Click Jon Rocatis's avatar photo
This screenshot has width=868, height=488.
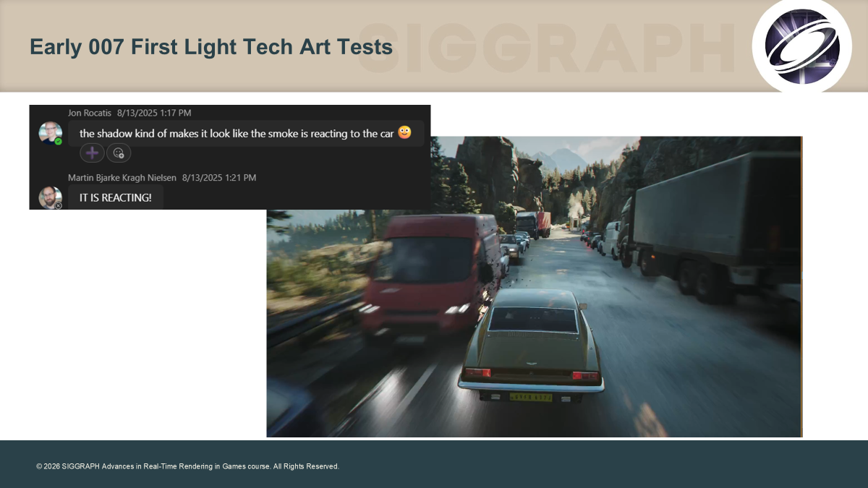[x=50, y=134]
